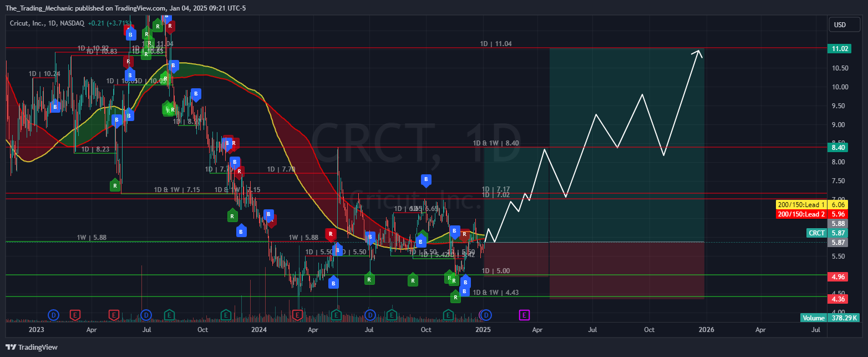Click the 1D | 8.23 level label

point(97,149)
